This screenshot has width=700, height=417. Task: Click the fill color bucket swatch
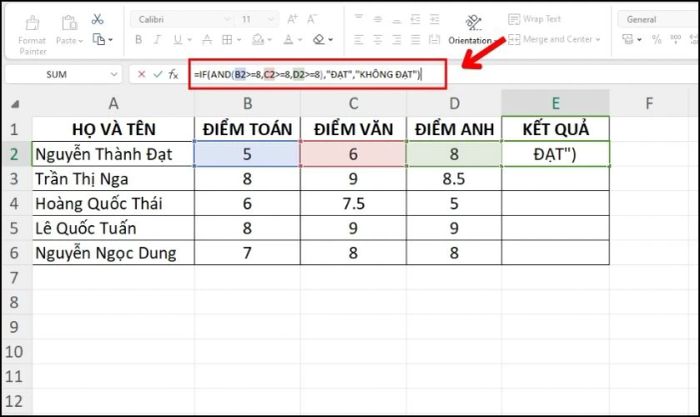pyautogui.click(x=258, y=40)
